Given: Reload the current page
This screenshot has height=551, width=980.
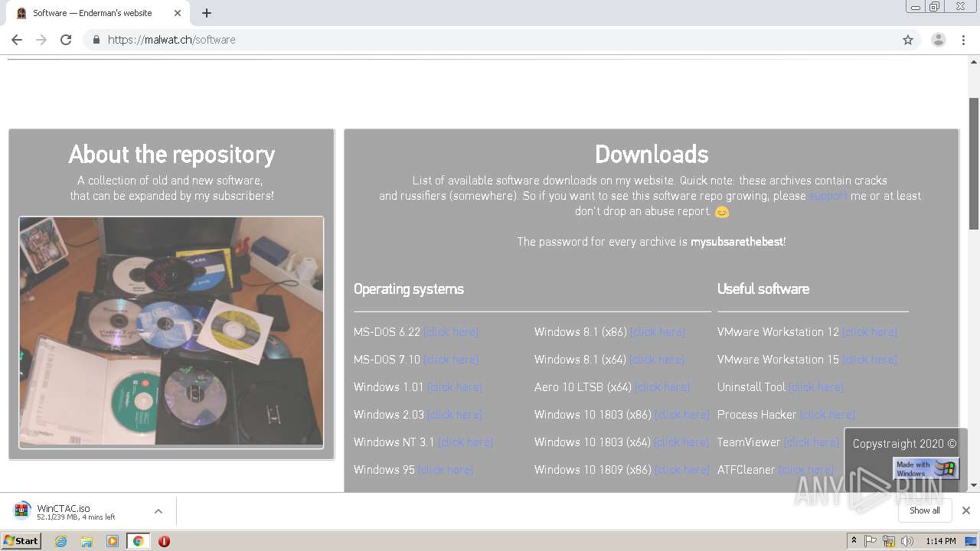Looking at the screenshot, I should coord(66,40).
